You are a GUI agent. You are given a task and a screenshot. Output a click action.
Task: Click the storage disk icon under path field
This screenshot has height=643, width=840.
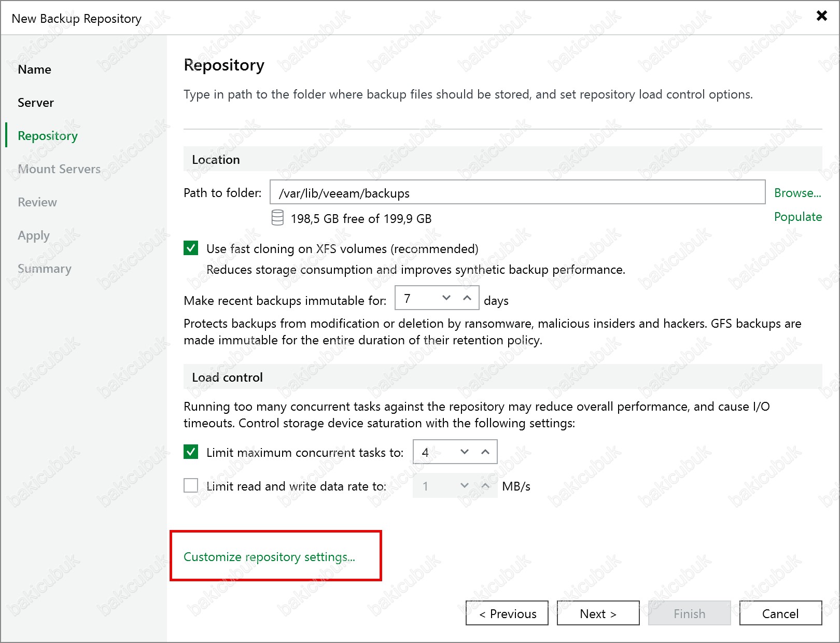[x=277, y=218]
